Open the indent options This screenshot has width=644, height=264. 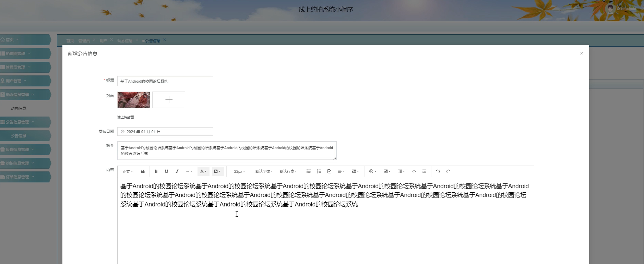pos(355,171)
